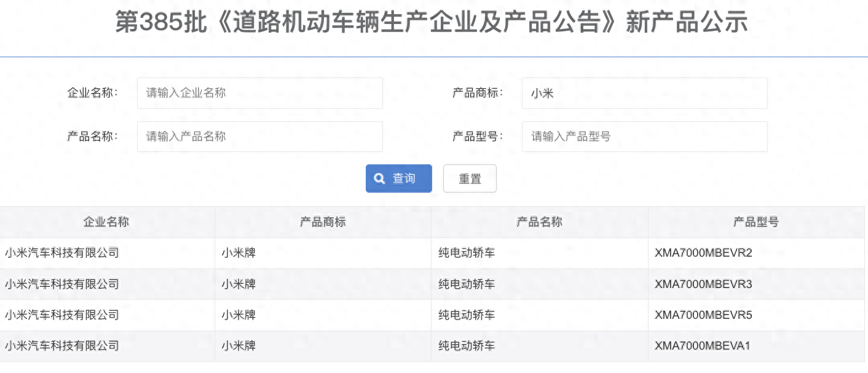Image resolution: width=868 pixels, height=373 pixels.
Task: Click 纯电动轿车 in the XMA7000MBEVA1 row
Action: 467,346
